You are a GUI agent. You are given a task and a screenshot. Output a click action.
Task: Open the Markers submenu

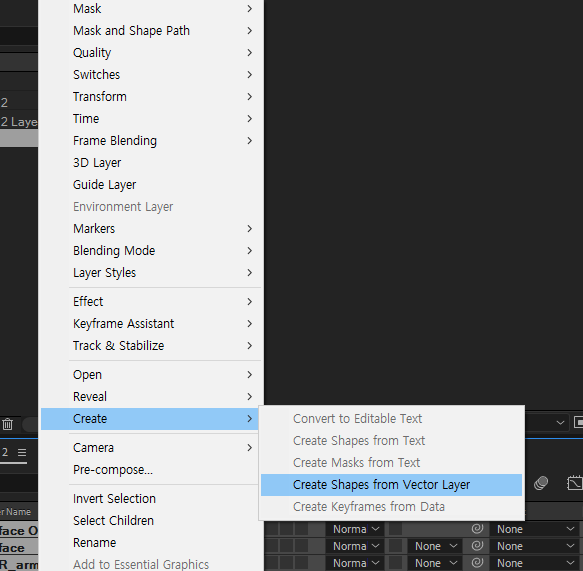tap(151, 228)
